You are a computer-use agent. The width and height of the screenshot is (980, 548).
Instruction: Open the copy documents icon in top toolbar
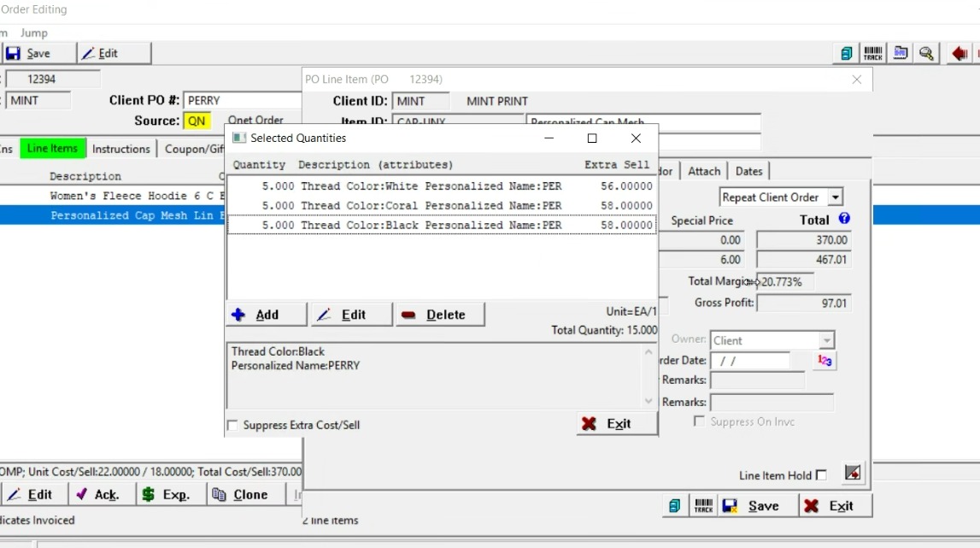pyautogui.click(x=846, y=54)
